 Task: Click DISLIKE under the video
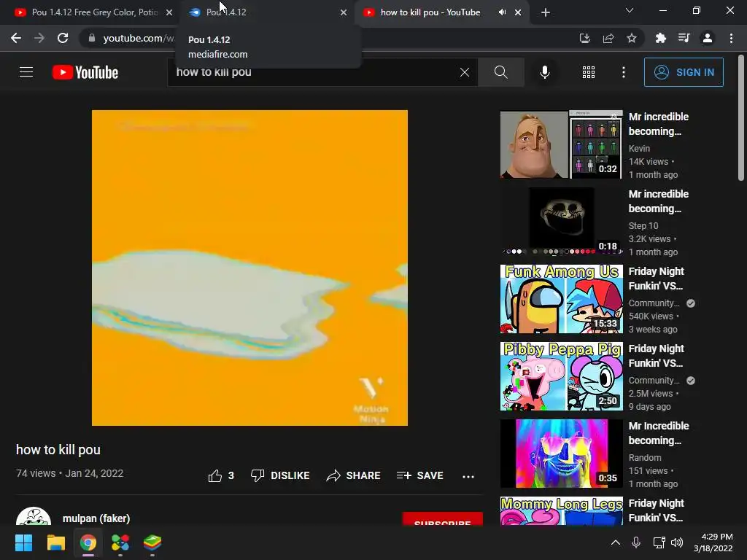click(280, 475)
